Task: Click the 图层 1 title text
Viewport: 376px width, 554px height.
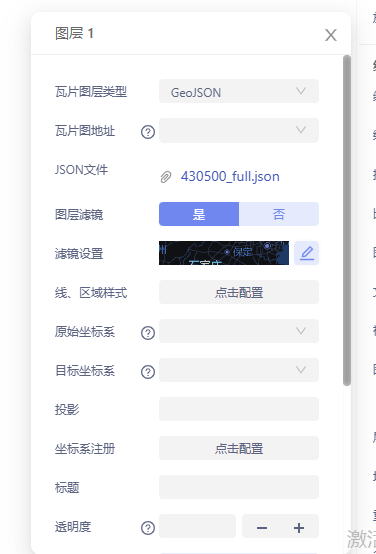Action: pos(74,34)
